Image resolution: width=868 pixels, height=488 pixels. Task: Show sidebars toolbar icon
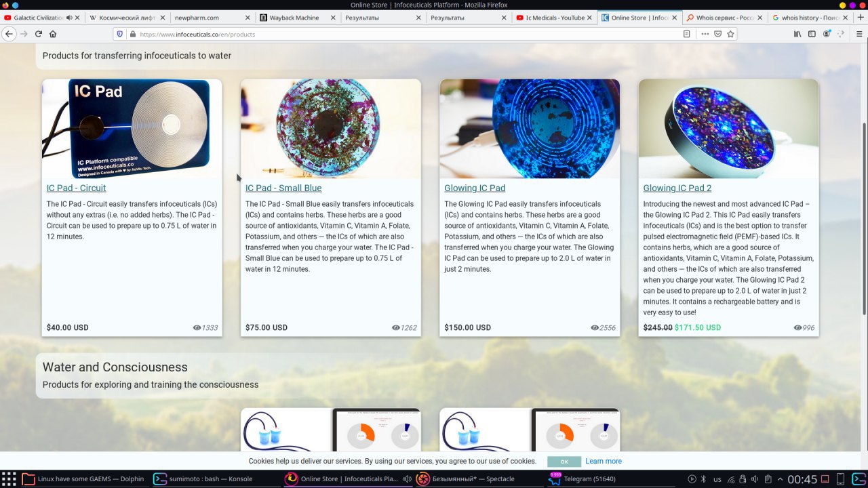click(x=812, y=34)
